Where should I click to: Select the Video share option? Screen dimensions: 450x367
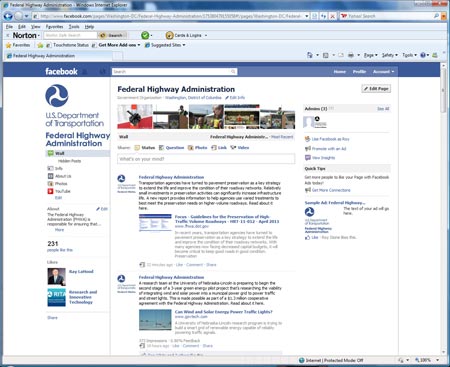tap(240, 148)
